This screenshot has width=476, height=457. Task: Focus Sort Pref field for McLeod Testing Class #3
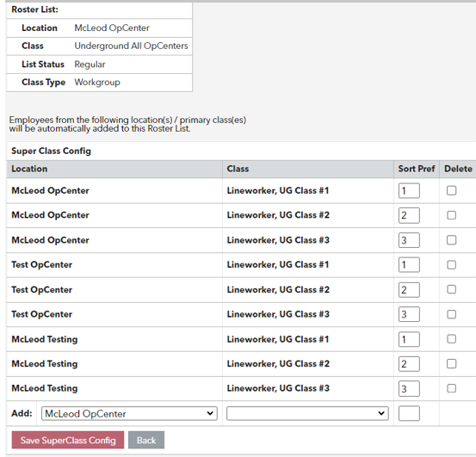[x=409, y=388]
